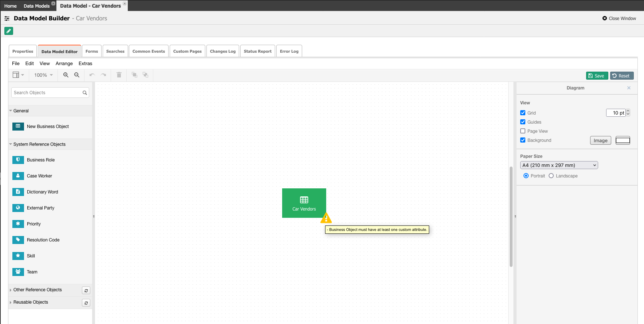Click the zoom out magnifier icon
Screen dimensions: 644x324
[77, 75]
